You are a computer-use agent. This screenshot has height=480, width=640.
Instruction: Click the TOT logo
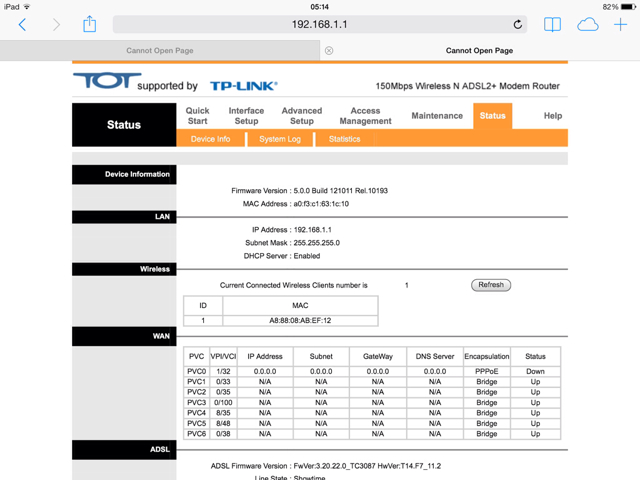point(107,80)
